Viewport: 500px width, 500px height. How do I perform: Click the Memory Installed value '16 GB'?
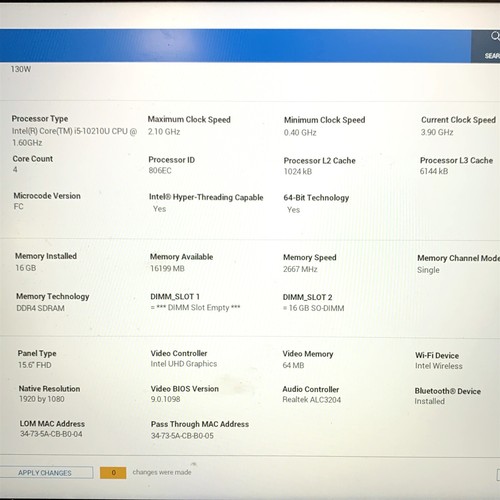(x=26, y=268)
